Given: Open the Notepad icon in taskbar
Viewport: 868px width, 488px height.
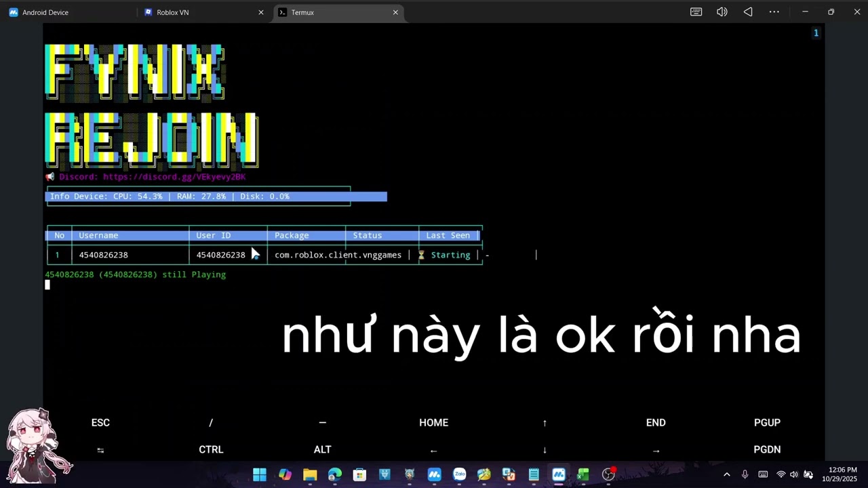Looking at the screenshot, I should pos(534,474).
